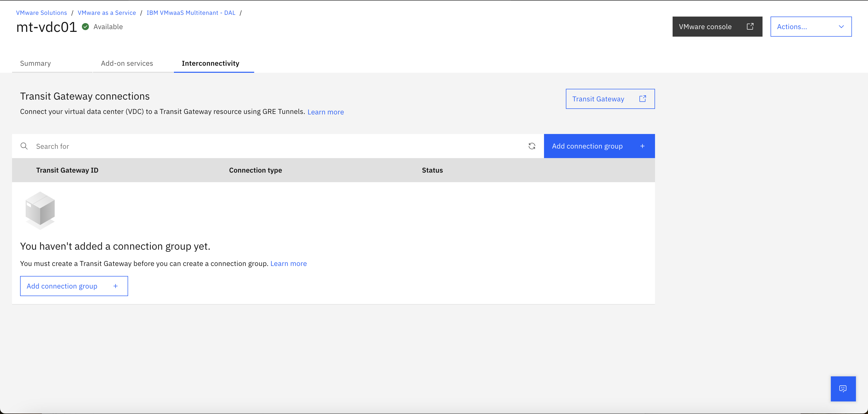Click the magnifier search icon
Image resolution: width=868 pixels, height=414 pixels.
pyautogui.click(x=24, y=146)
